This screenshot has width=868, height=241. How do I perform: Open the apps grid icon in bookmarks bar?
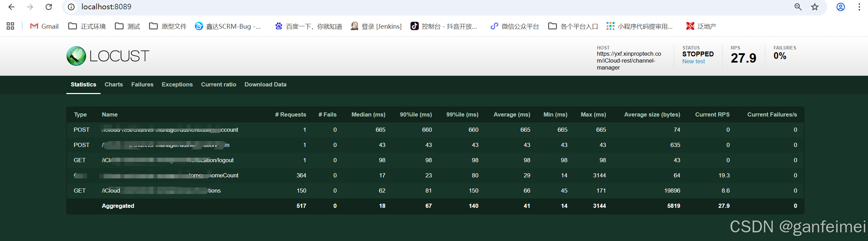click(10, 26)
